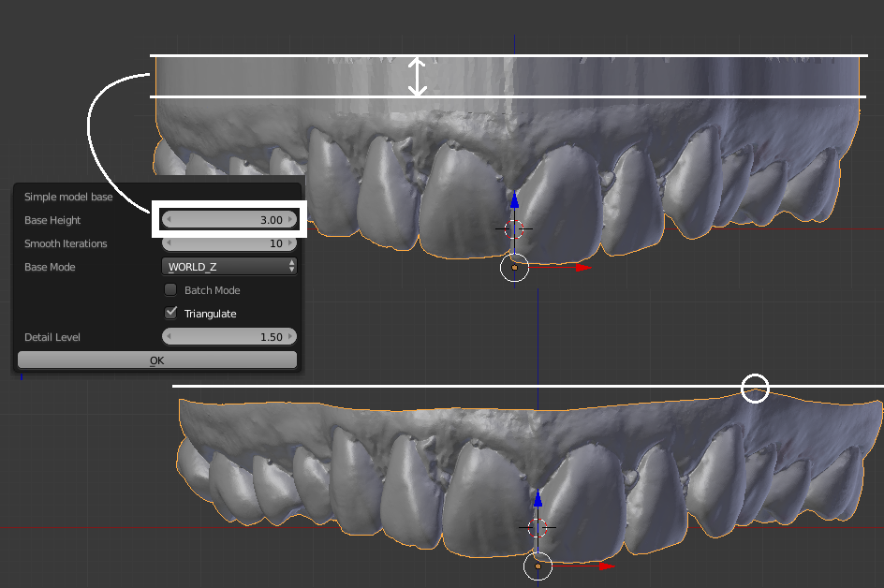Click the 3D cursor in the upper view

513,228
